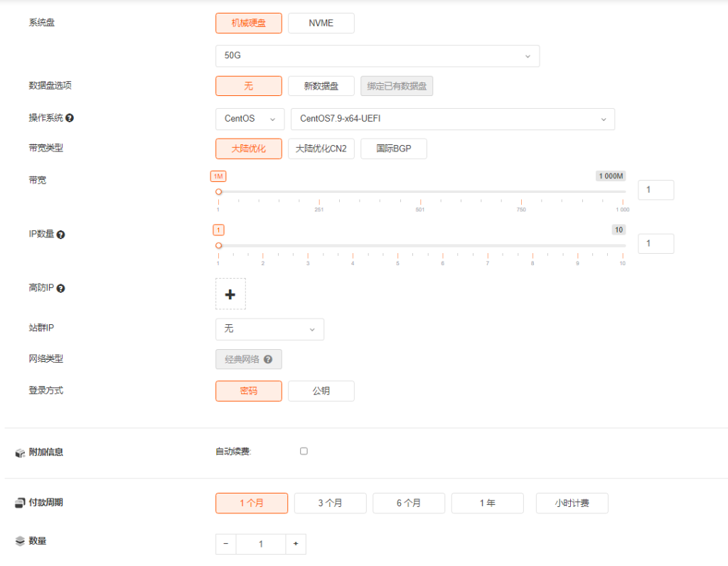Click the help icon beside IP数量
Image resolution: width=728 pixels, height=566 pixels.
(60, 234)
